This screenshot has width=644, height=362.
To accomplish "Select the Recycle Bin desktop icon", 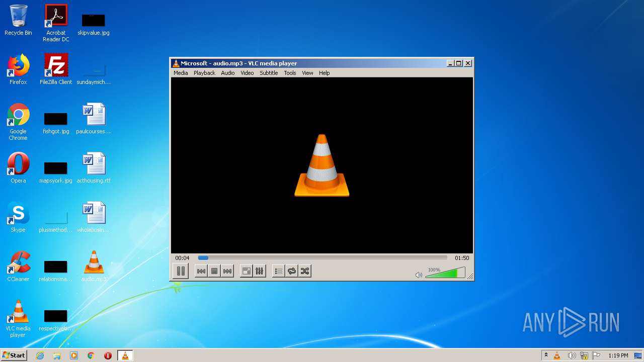I will (x=18, y=20).
